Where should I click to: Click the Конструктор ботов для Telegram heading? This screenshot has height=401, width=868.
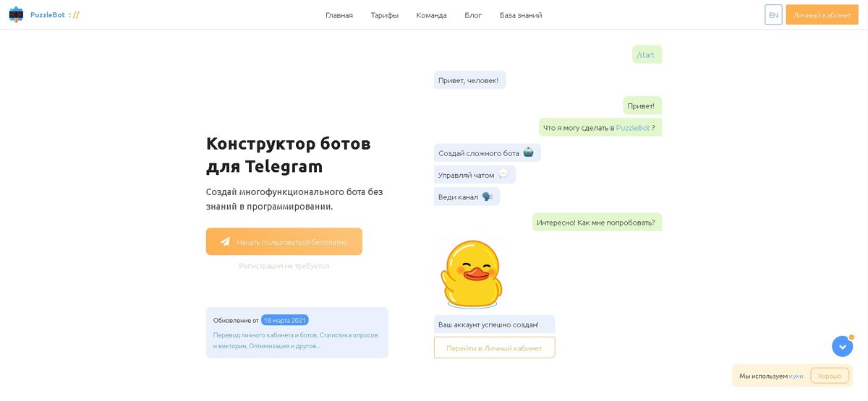coord(289,155)
